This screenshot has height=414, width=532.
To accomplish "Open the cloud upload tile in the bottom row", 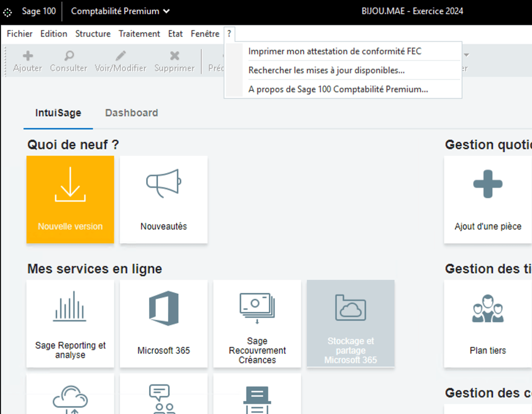I will 70,394.
